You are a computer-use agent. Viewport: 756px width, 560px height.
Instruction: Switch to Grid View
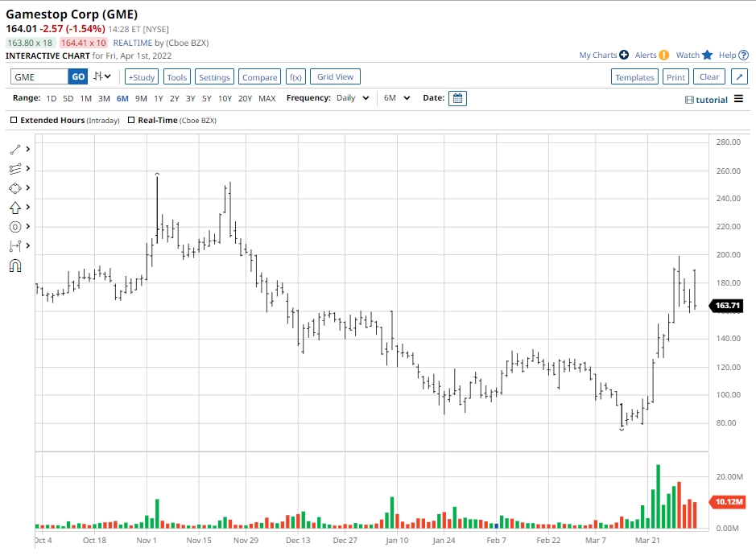click(335, 76)
